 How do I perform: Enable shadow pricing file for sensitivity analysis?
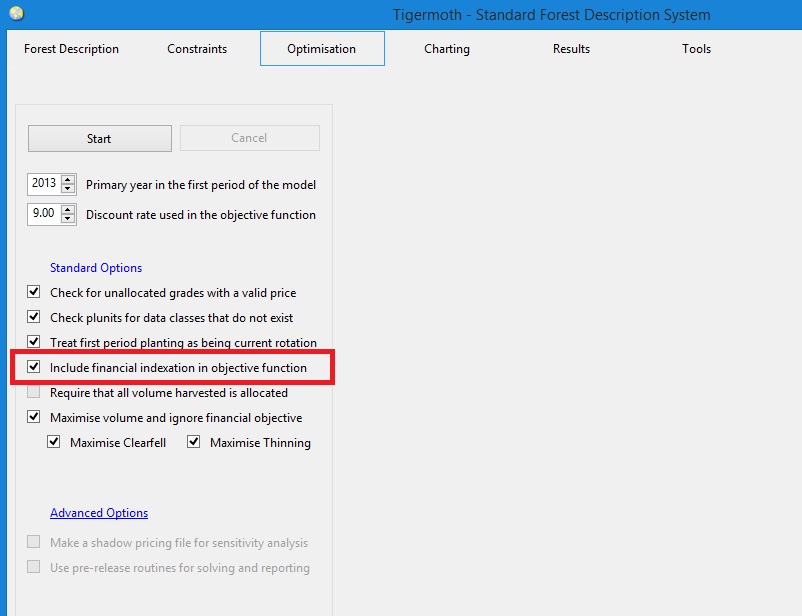[34, 542]
